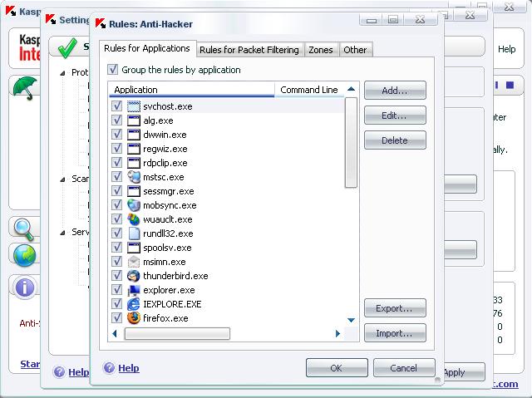Viewport: 532px width, 398px height.
Task: Switch to Rules for Applications tab
Action: [147, 48]
